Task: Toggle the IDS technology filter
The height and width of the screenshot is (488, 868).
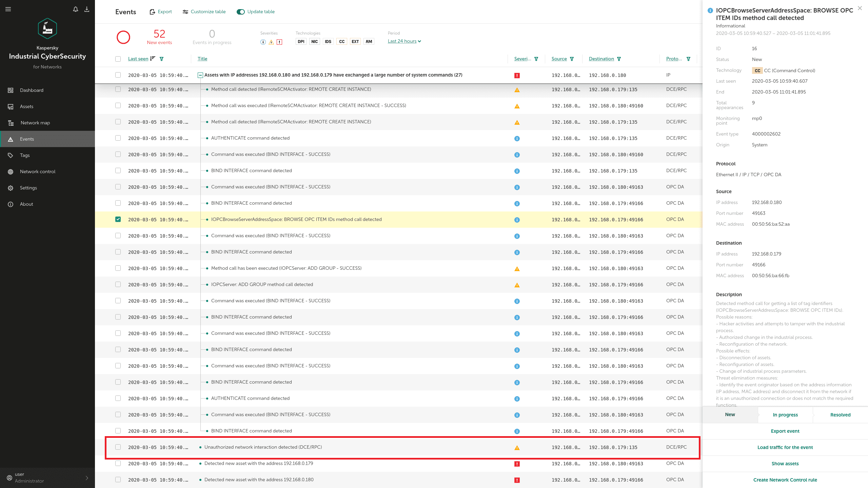Action: coord(328,42)
